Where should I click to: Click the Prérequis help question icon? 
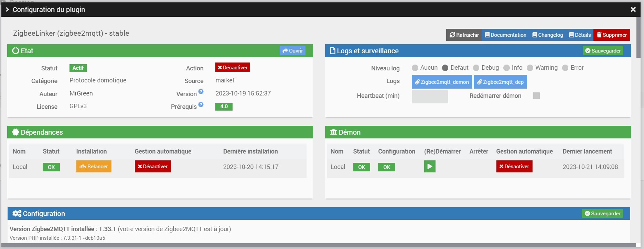[x=201, y=104]
